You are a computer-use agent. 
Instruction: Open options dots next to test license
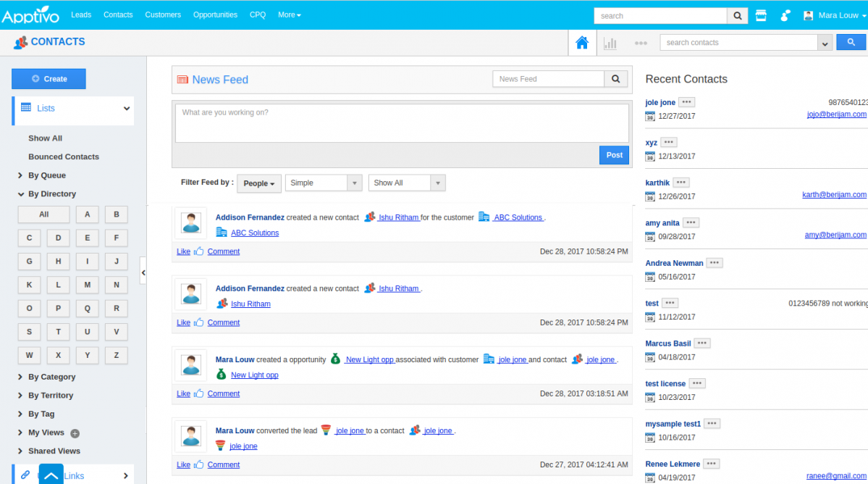pyautogui.click(x=697, y=383)
